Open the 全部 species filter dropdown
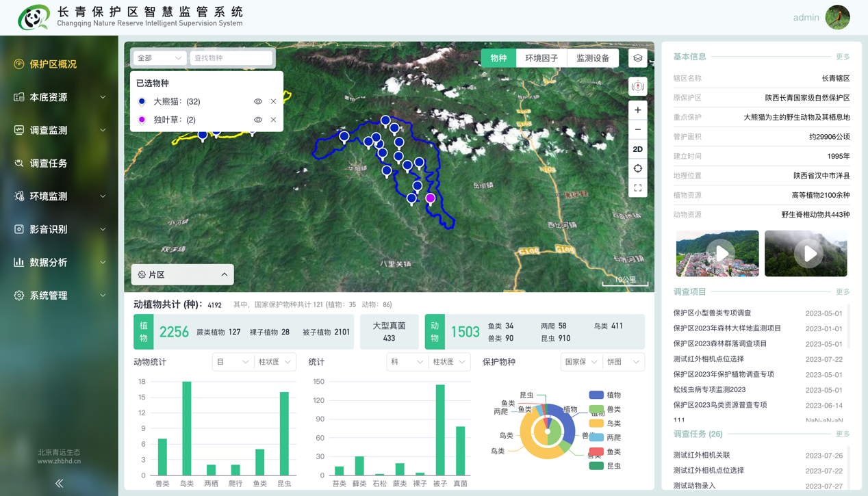Image resolution: width=868 pixels, height=496 pixels. (159, 58)
